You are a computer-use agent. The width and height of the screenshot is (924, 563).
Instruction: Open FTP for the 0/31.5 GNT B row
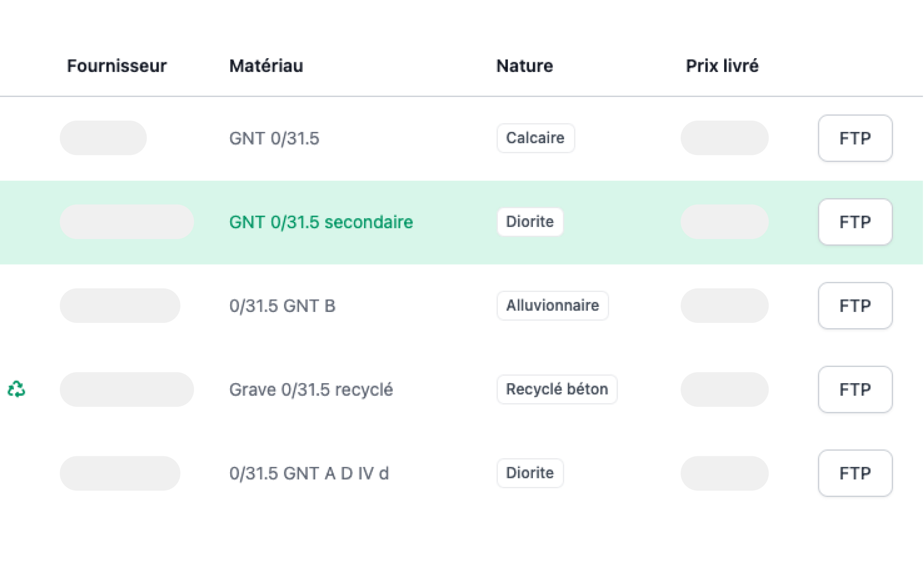855,306
